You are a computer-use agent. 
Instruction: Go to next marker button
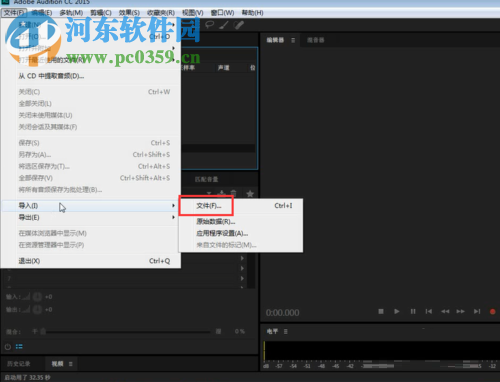pyautogui.click(x=477, y=311)
